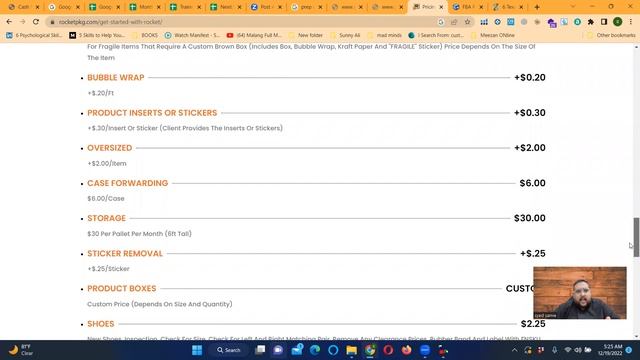Click the PRODUCT INSERTS OR STICKERS heading
Image resolution: width=640 pixels, height=360 pixels.
pyautogui.click(x=152, y=113)
